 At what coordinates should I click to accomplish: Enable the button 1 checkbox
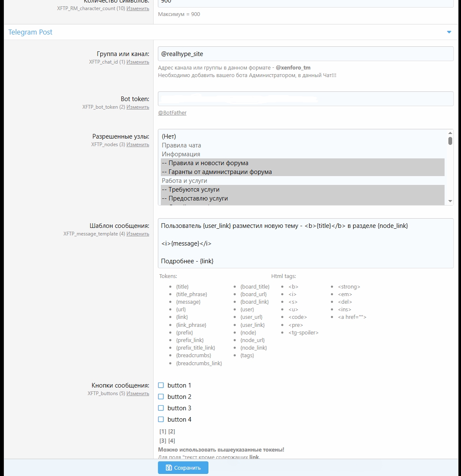[161, 385]
